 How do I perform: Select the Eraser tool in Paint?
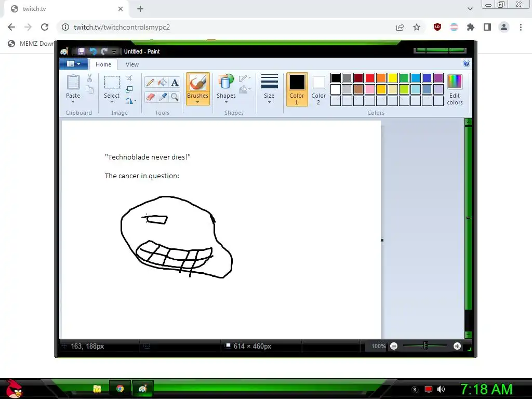[x=150, y=97]
